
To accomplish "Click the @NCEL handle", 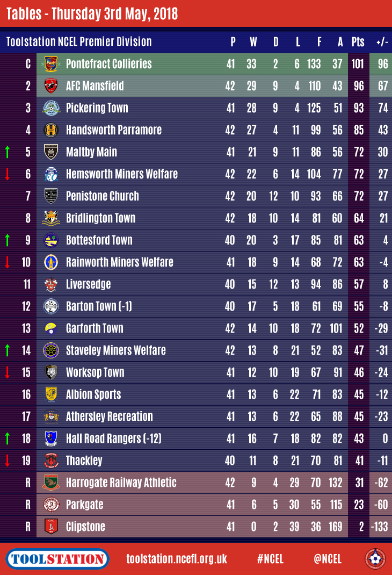I will click(328, 559).
